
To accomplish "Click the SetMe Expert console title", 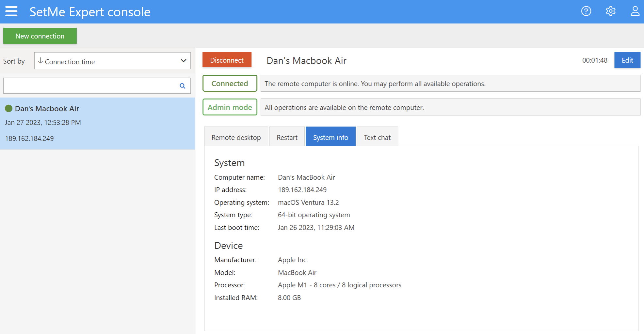I will [x=90, y=12].
